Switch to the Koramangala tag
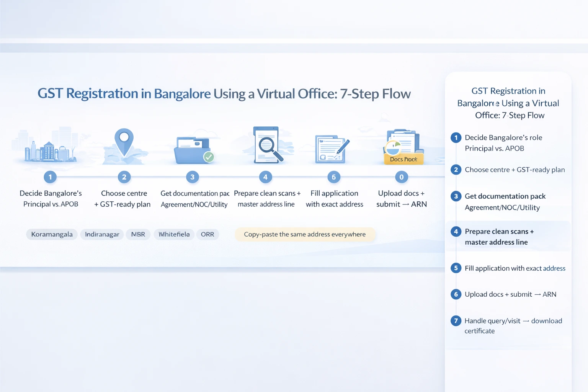The image size is (588, 392). tap(52, 234)
